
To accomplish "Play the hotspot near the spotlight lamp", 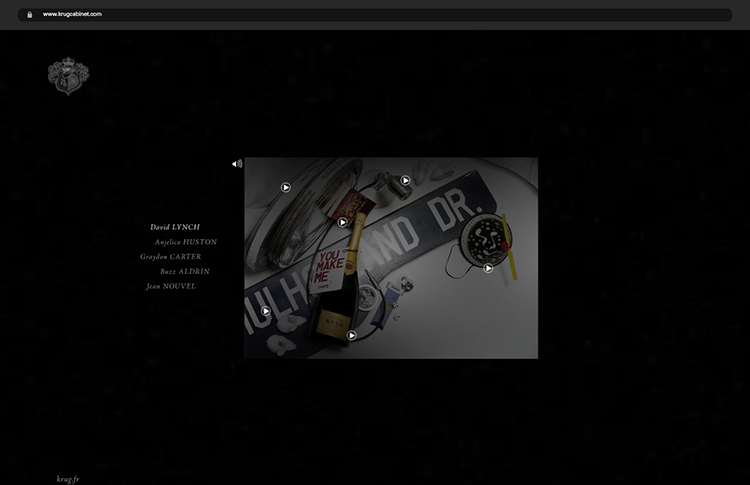I will click(406, 181).
